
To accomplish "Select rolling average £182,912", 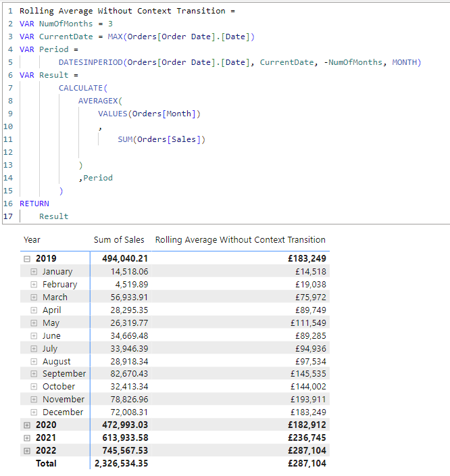I will [x=307, y=425].
